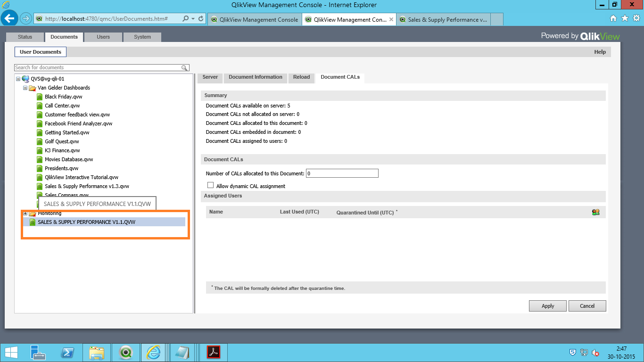The image size is (644, 362).
Task: Click the Number of CALs allocated field
Action: 342,173
